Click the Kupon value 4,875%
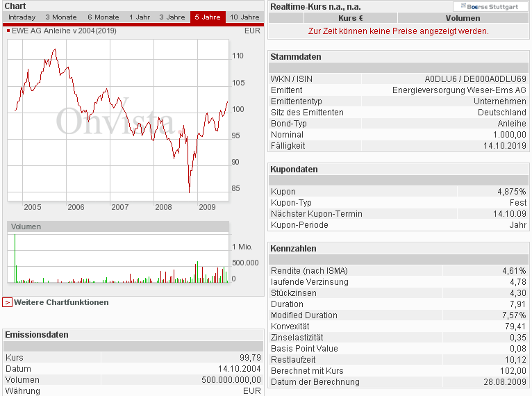The width and height of the screenshot is (532, 396). coord(512,192)
